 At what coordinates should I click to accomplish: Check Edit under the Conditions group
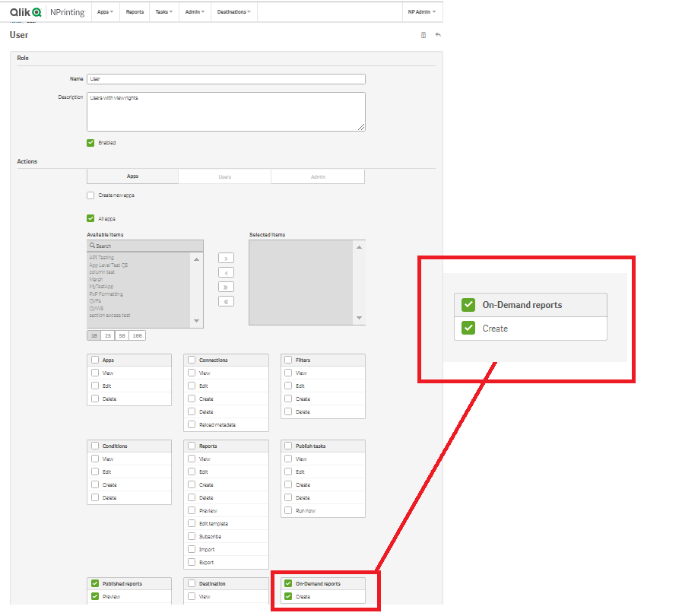coord(95,472)
